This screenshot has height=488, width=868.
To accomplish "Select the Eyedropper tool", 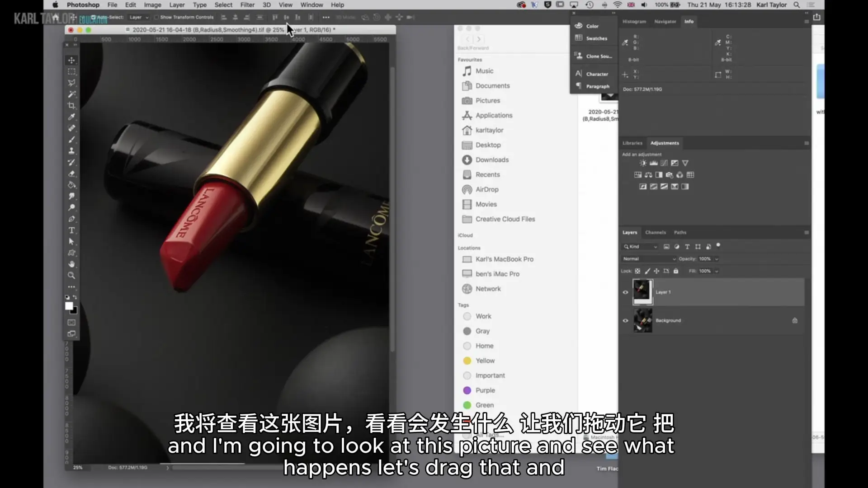I will click(x=71, y=117).
